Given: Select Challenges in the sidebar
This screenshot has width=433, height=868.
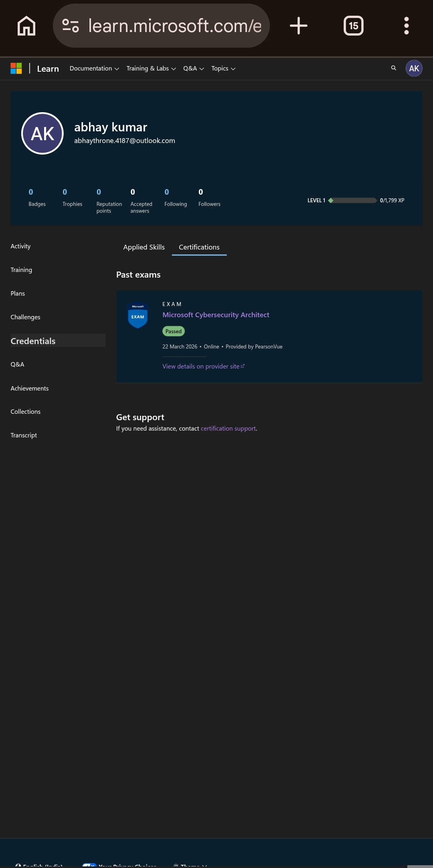Looking at the screenshot, I should (x=25, y=317).
